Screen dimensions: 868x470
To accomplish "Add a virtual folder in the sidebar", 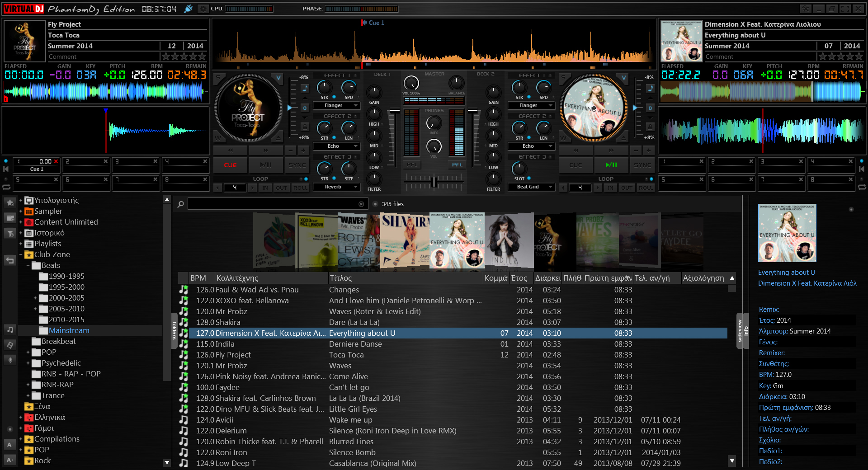I will click(x=10, y=218).
